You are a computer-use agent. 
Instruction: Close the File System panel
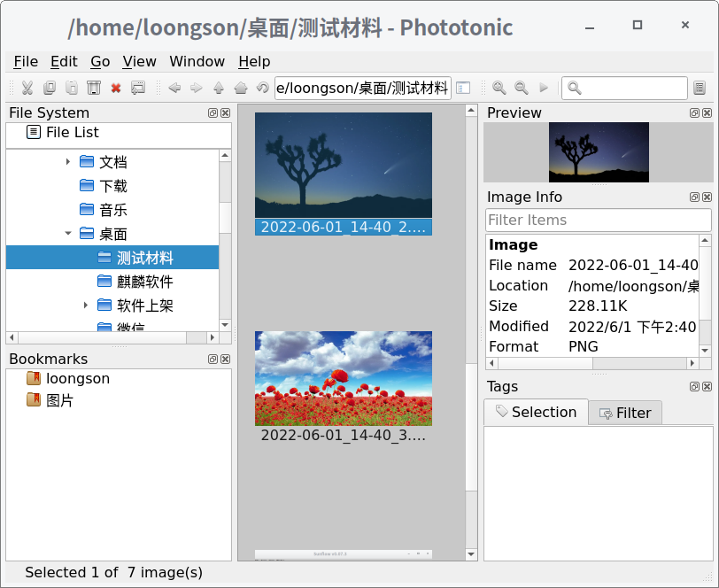click(x=225, y=112)
